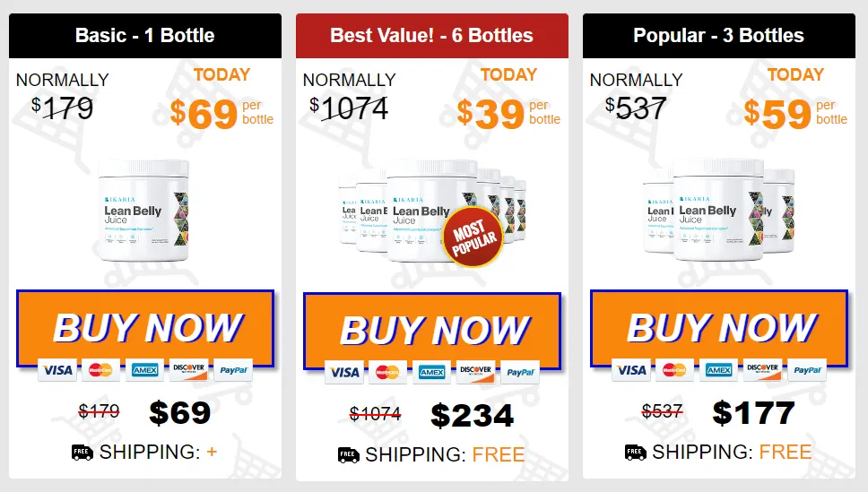This screenshot has height=492, width=868.
Task: Select the Popular - 3 Bottles header
Action: (719, 36)
